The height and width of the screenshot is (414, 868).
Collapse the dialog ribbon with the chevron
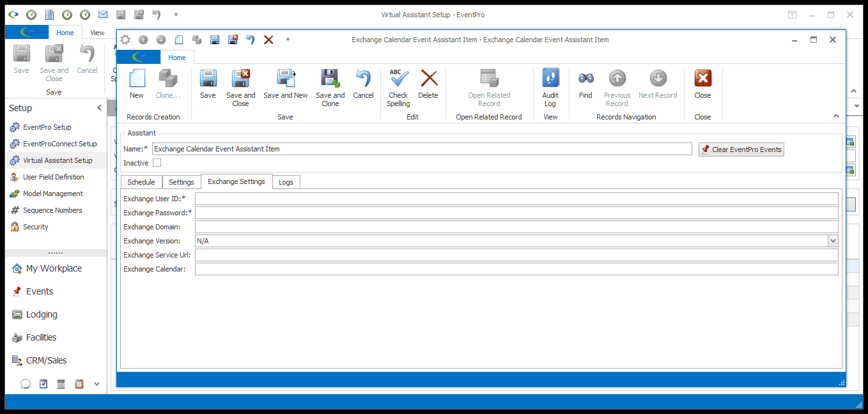[x=836, y=116]
